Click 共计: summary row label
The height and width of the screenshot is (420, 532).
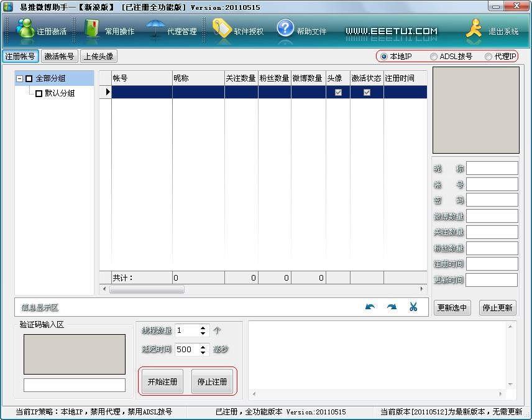coord(123,278)
